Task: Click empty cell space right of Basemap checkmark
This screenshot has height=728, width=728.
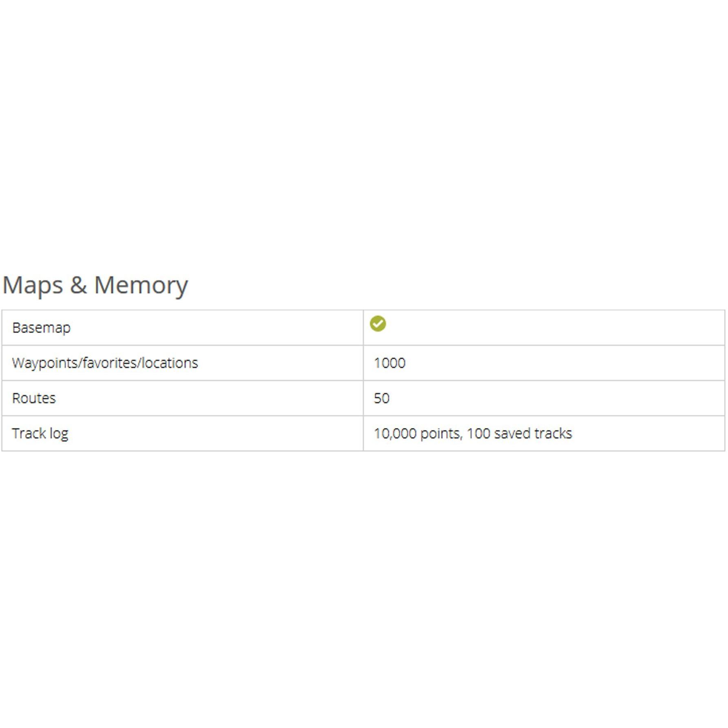Action: tap(550, 328)
